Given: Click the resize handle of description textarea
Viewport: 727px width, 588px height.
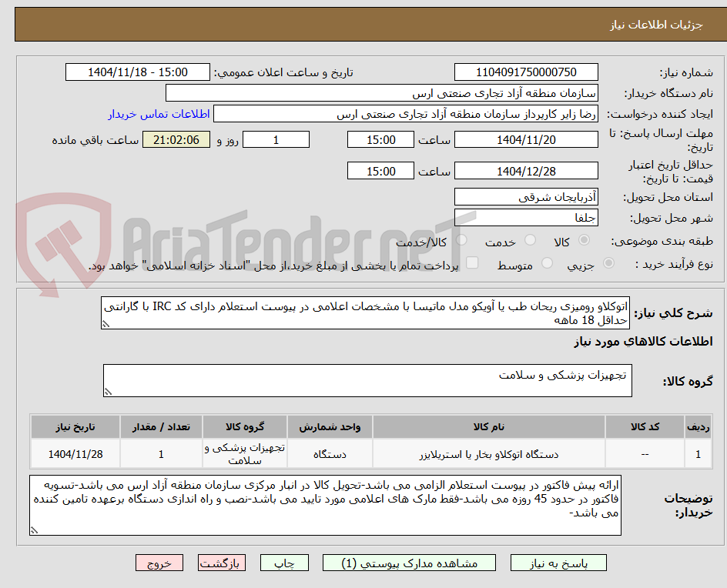Looking at the screenshot, I should coord(106,324).
